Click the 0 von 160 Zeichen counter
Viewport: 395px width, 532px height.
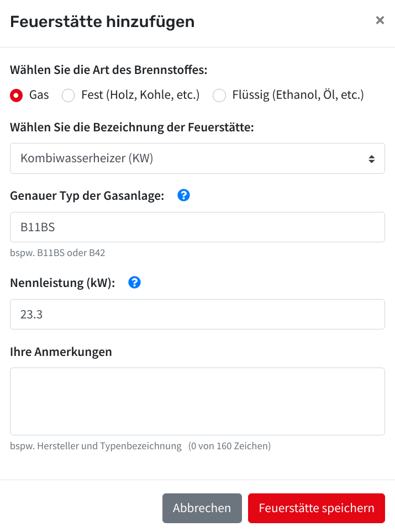coord(230,446)
